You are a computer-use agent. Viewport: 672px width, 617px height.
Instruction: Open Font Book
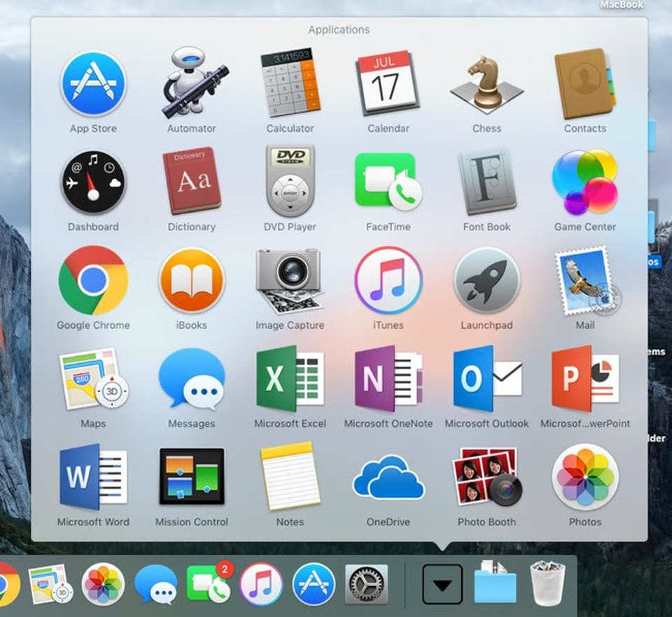486,181
